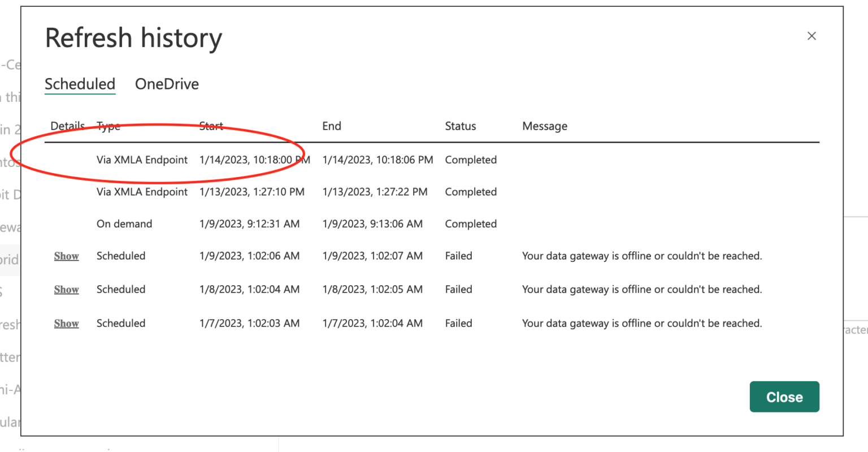Show details for the 1/7/2023 failed refresh
The height and width of the screenshot is (452, 868).
(66, 323)
